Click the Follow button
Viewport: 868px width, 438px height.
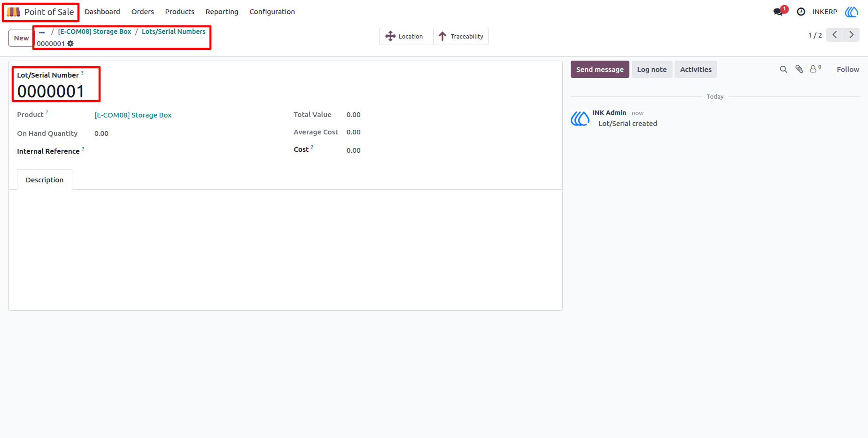coord(848,70)
